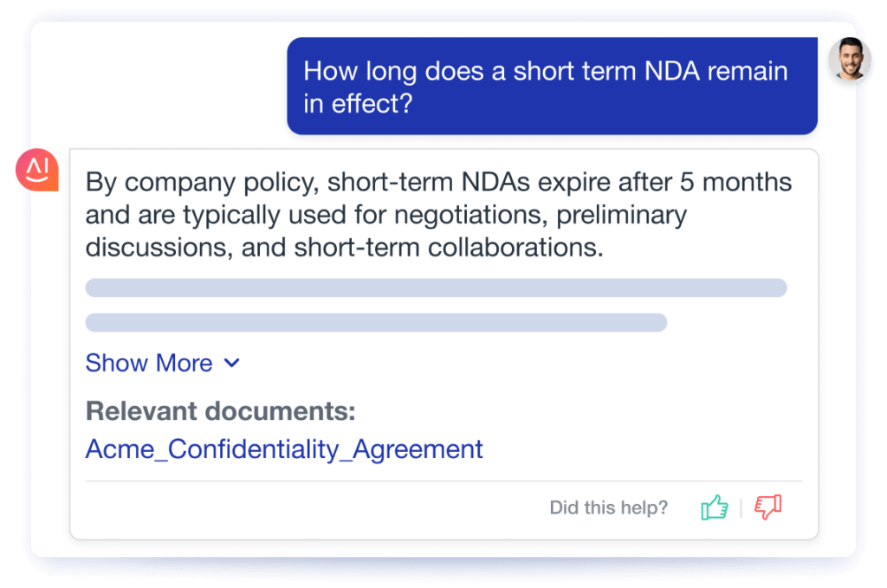Screen dimensions: 887x588
Task: Click the "Did this help?" label
Action: click(608, 507)
